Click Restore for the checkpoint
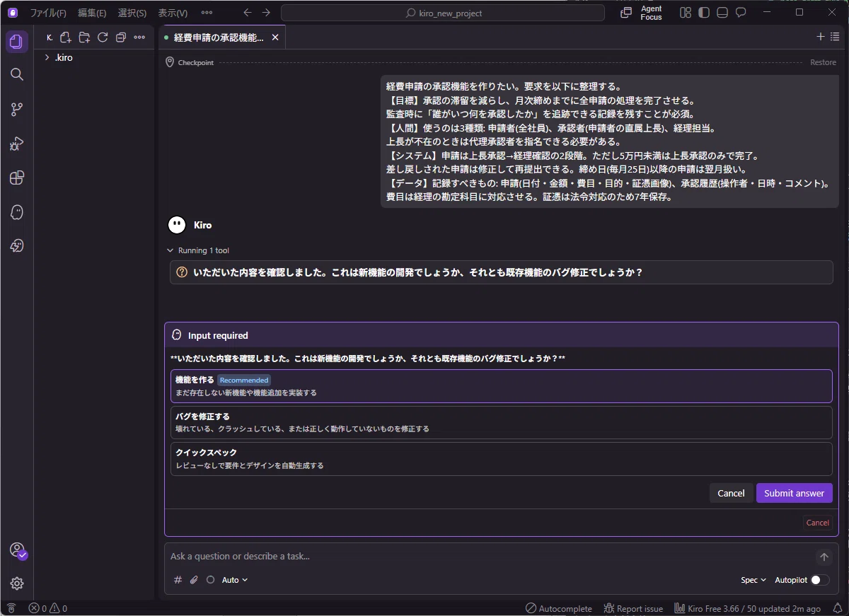The image size is (849, 616). coord(823,62)
